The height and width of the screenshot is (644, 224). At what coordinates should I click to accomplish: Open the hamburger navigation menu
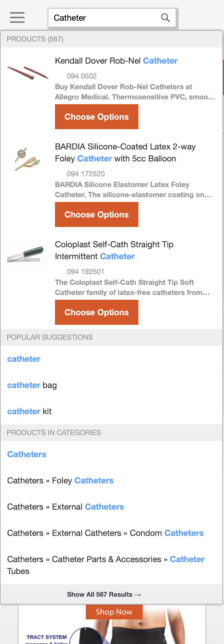click(x=17, y=17)
